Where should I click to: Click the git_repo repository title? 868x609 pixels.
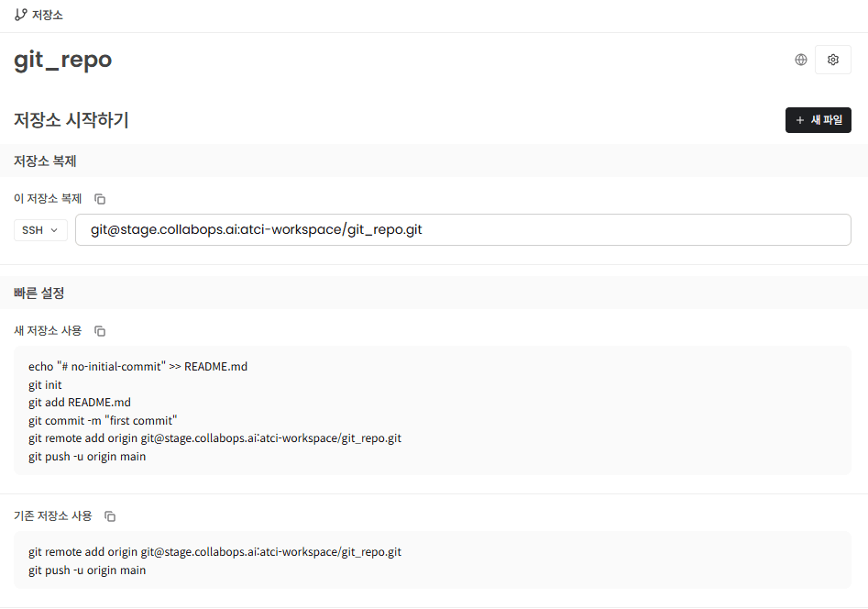[x=63, y=60]
